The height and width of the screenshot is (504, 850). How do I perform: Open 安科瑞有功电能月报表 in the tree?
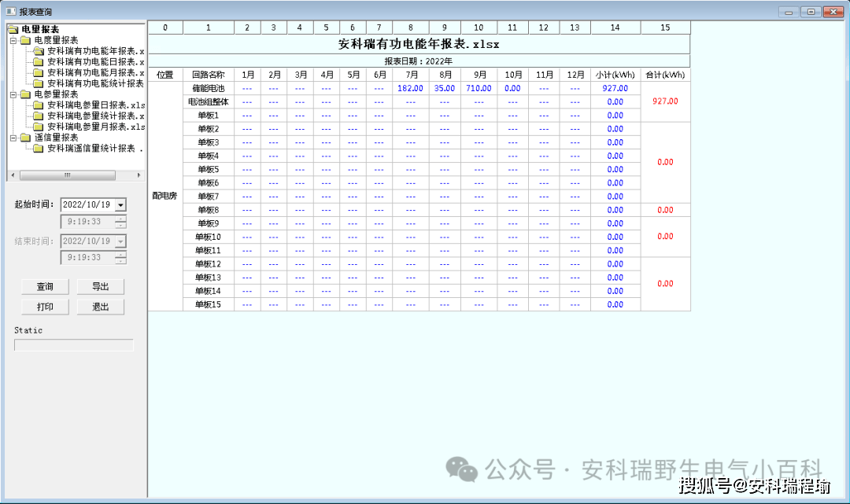point(95,72)
